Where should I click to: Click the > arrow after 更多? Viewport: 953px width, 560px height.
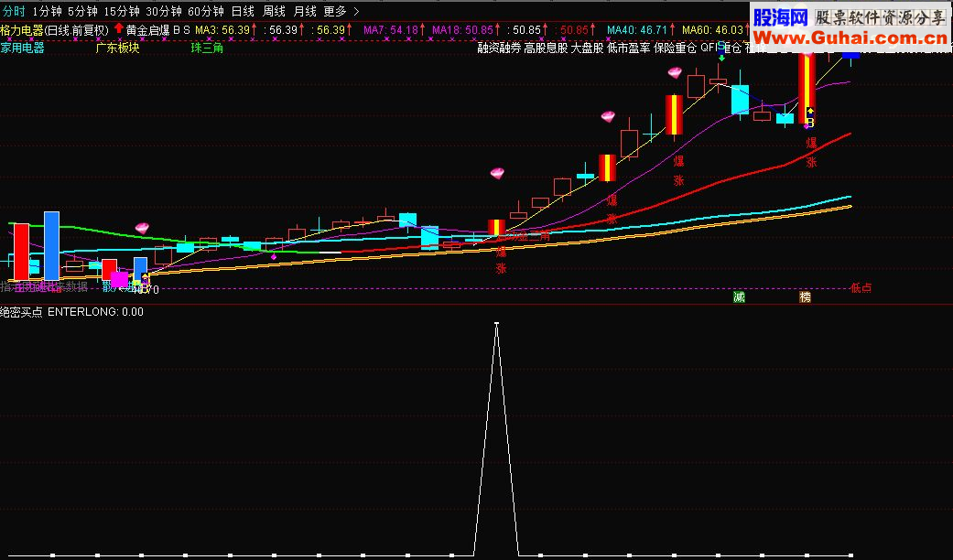[356, 11]
